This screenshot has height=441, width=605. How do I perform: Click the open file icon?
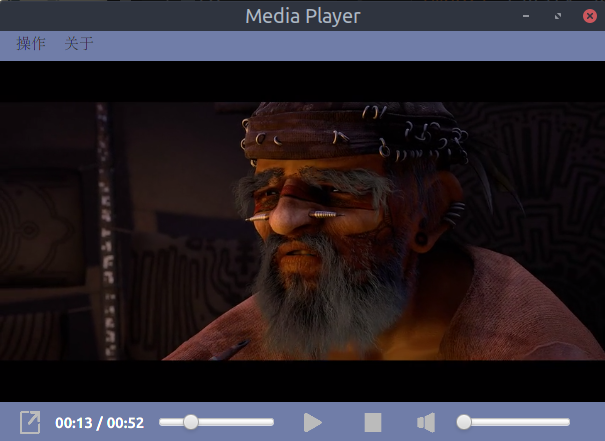30,422
